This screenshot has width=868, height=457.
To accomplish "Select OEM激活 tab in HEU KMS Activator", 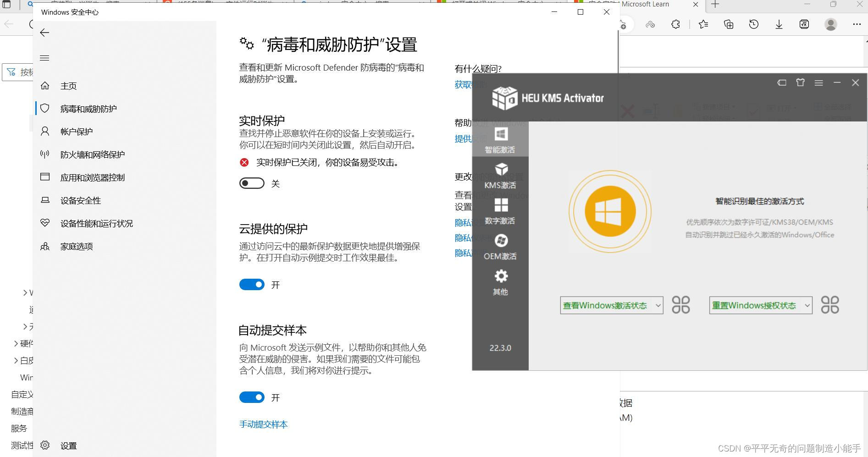I will [x=500, y=247].
